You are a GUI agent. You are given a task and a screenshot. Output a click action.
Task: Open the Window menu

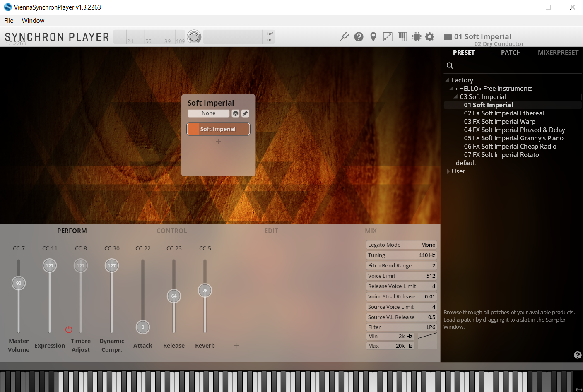click(x=33, y=21)
